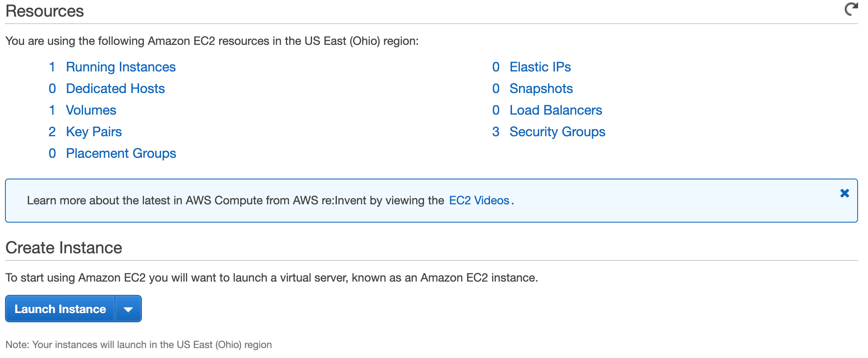Click the Running Instances count number
868x358 pixels.
tap(52, 67)
